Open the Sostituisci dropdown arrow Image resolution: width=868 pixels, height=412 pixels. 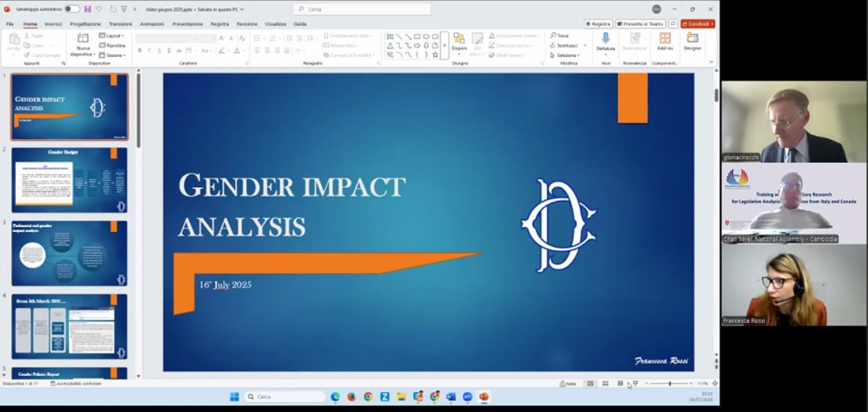[x=585, y=46]
